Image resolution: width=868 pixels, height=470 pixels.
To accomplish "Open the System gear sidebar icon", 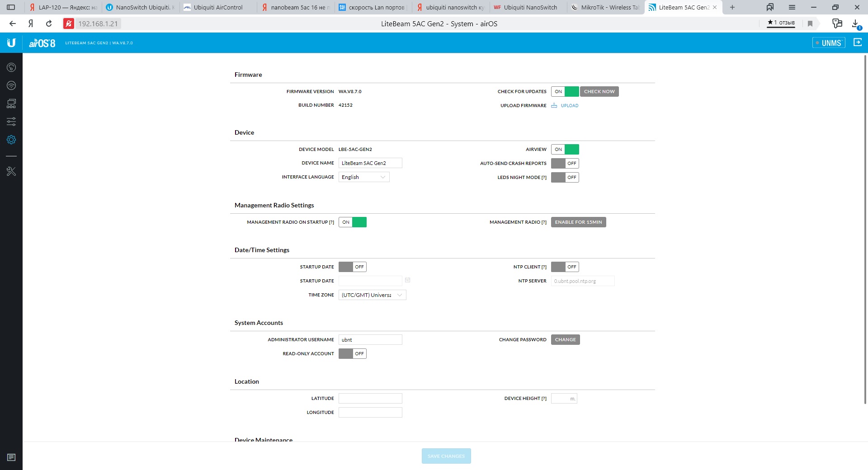I will [x=11, y=140].
